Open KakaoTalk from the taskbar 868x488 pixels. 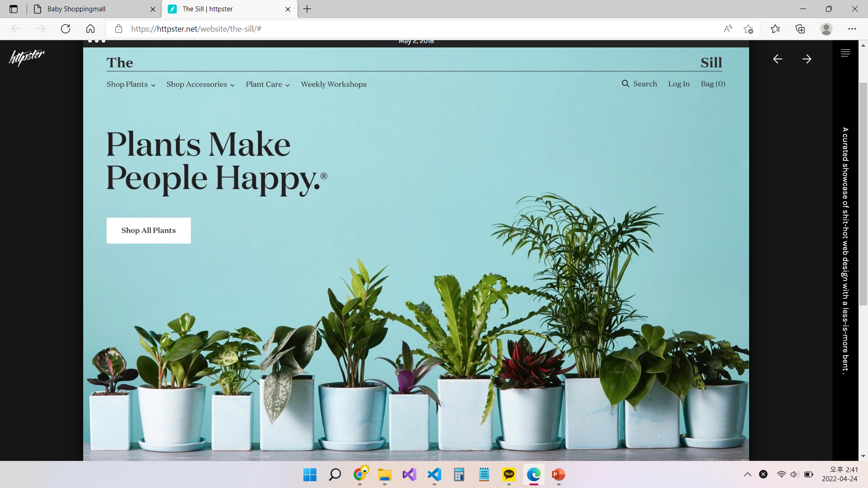pos(509,474)
